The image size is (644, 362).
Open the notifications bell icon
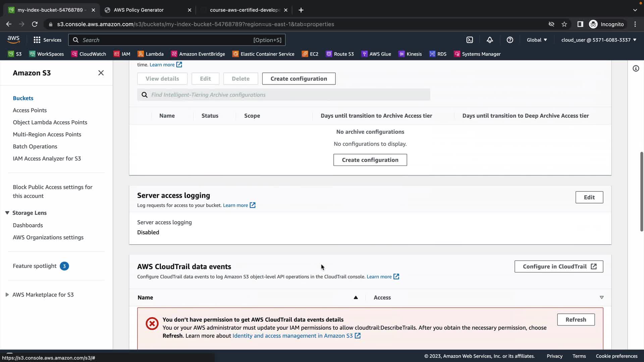pos(490,40)
